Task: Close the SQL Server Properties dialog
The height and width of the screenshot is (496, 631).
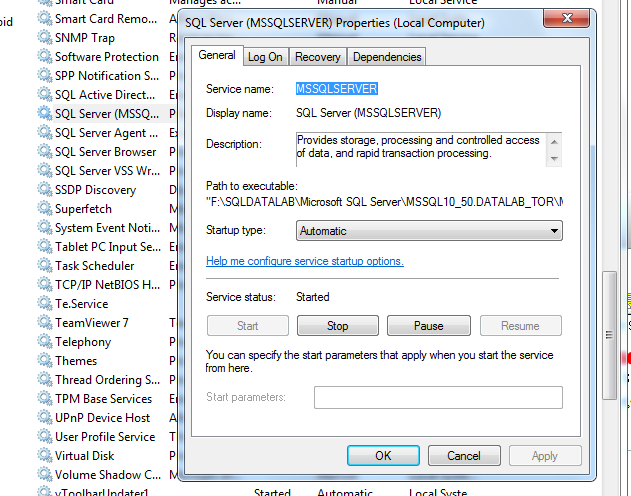Action: point(567,18)
